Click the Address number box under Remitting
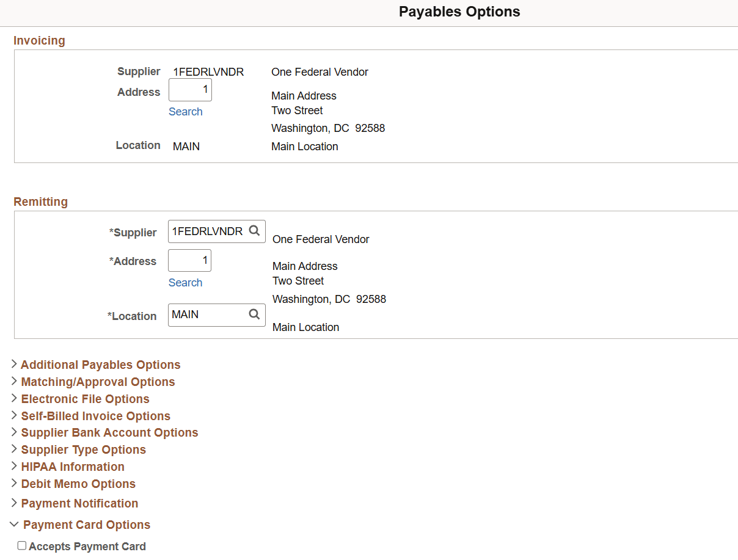 (x=189, y=260)
